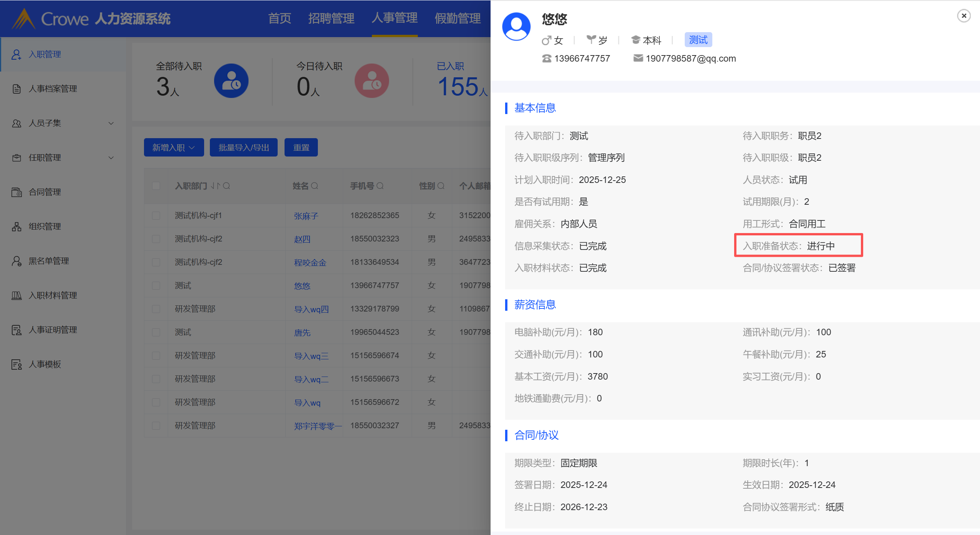980x535 pixels.
Task: Expand the 任职管理 submenu
Action: pos(111,158)
